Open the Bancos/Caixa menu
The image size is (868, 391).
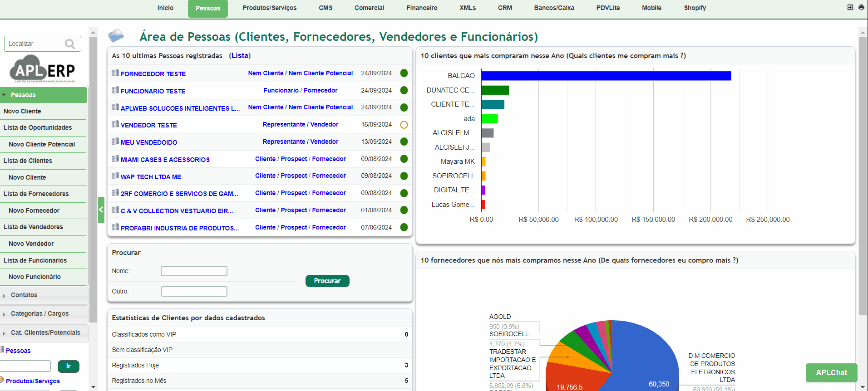554,8
